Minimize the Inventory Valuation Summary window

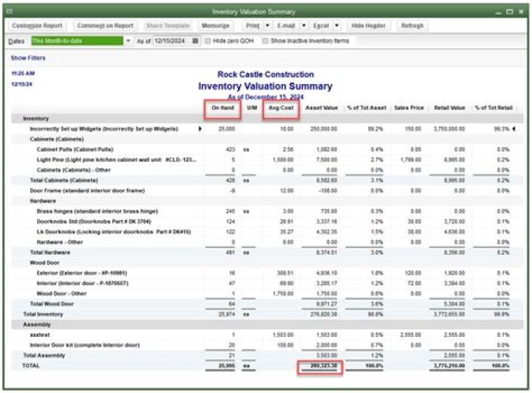tap(498, 13)
